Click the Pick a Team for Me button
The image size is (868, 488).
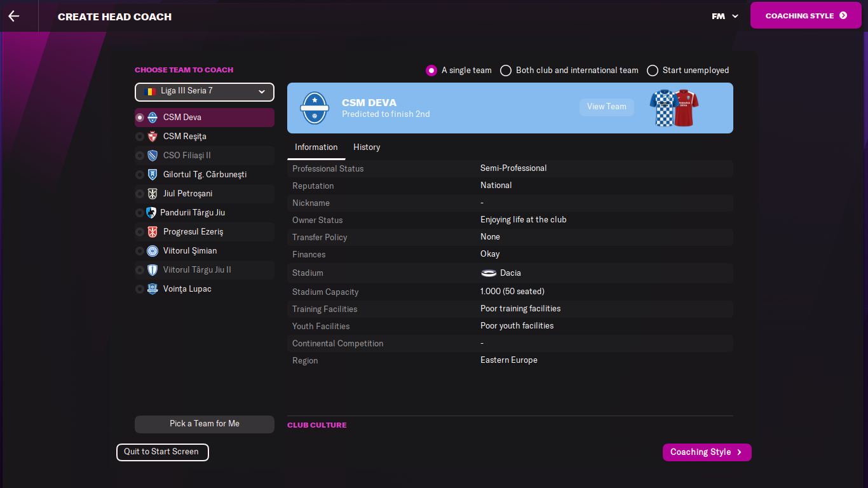pyautogui.click(x=205, y=424)
